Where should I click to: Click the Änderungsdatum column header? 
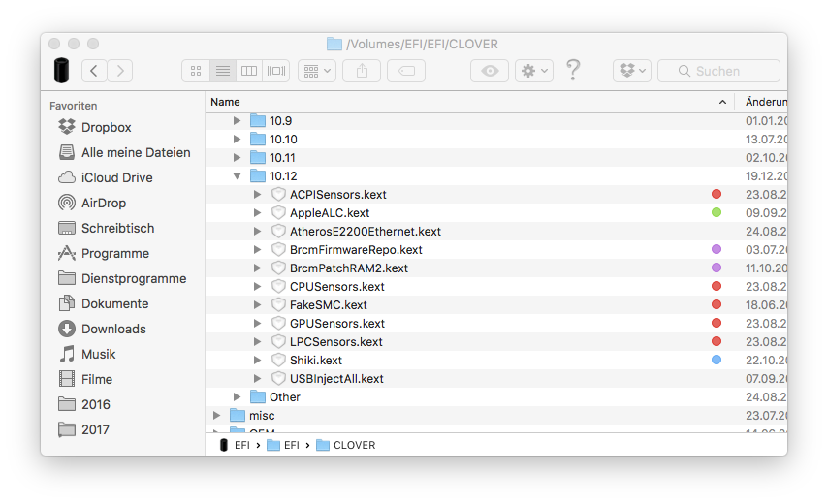tap(766, 102)
